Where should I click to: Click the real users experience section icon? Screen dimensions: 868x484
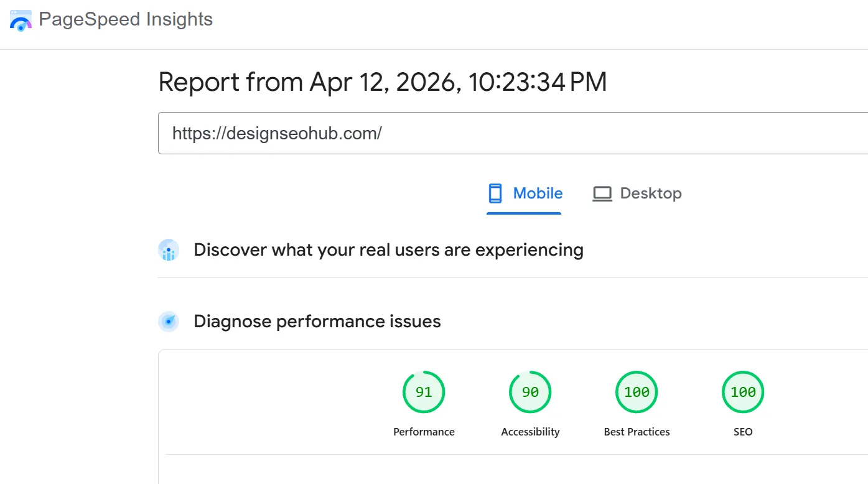(169, 250)
